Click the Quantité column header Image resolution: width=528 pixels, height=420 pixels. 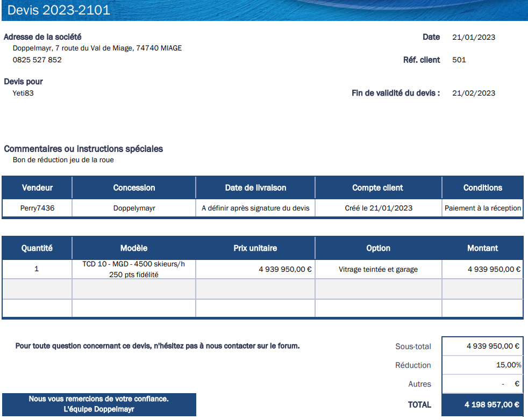[x=37, y=248]
